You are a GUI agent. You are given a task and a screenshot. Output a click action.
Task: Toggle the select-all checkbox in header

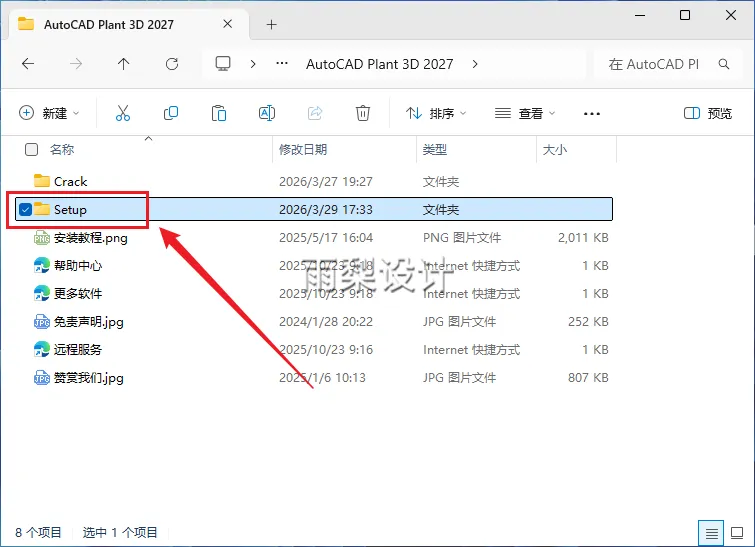(x=31, y=150)
